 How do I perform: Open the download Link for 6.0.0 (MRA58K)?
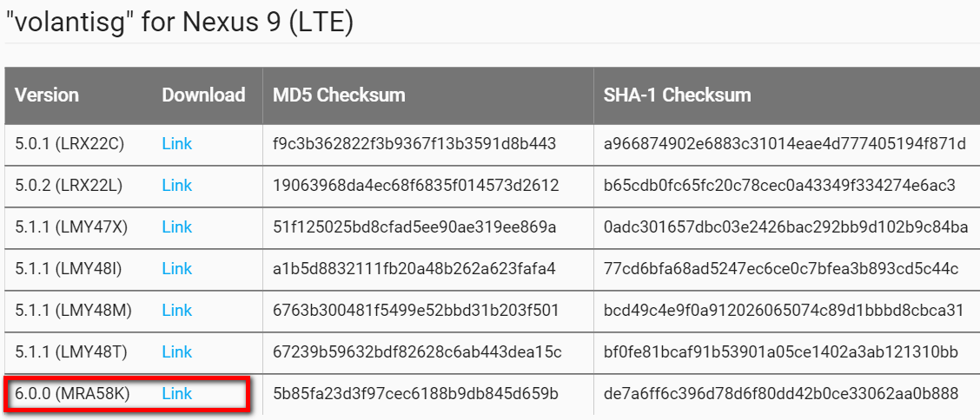pyautogui.click(x=177, y=394)
